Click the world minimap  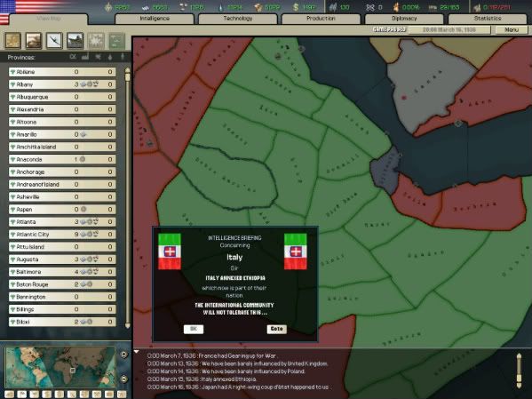pyautogui.click(x=60, y=367)
